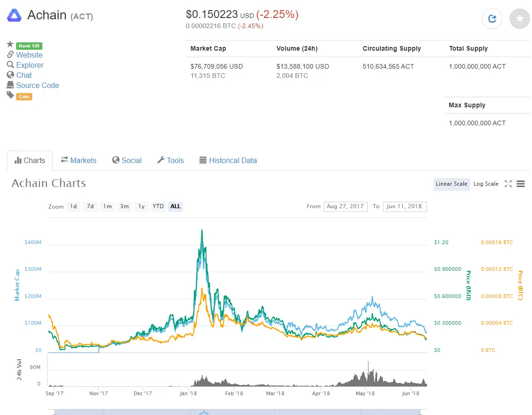532x415 pixels.
Task: Set chart zoom to ALL
Action: (x=175, y=206)
